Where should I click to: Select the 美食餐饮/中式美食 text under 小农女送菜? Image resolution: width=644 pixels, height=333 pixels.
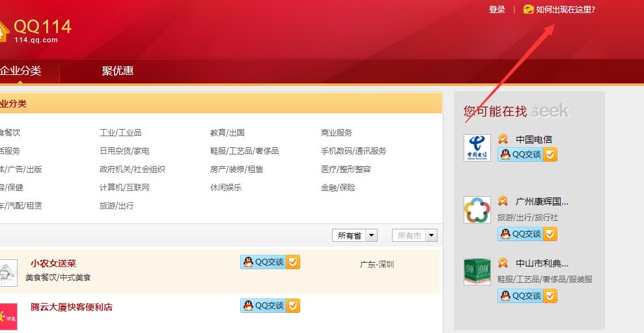point(59,278)
